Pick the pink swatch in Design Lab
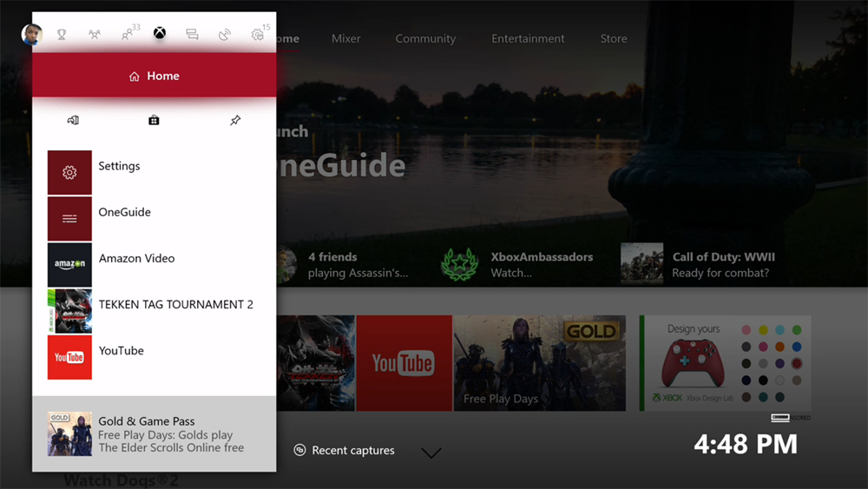 [746, 330]
